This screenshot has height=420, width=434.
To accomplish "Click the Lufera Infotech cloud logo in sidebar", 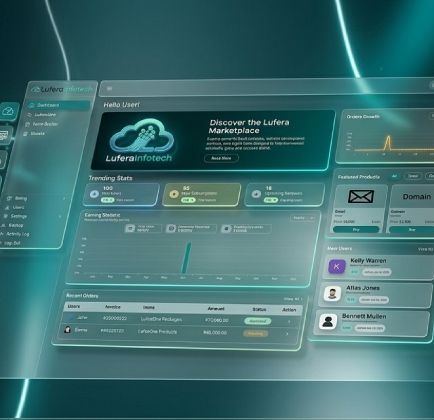I will click(35, 89).
